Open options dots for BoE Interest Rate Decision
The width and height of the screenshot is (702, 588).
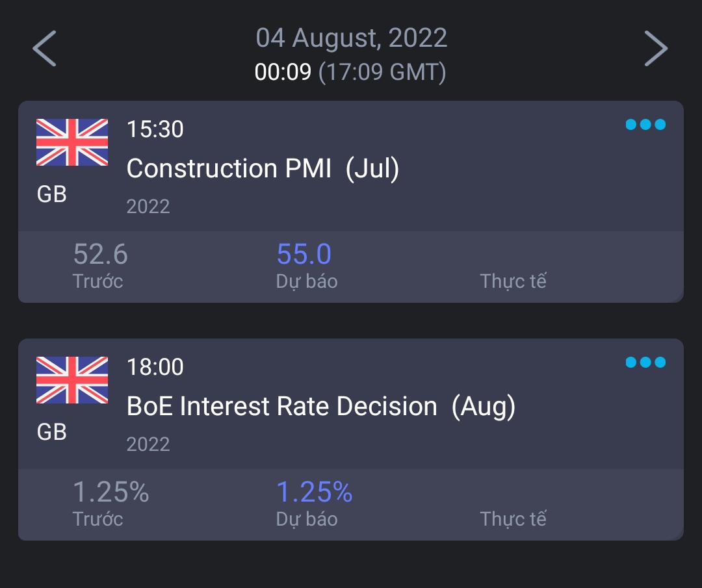[x=645, y=363]
